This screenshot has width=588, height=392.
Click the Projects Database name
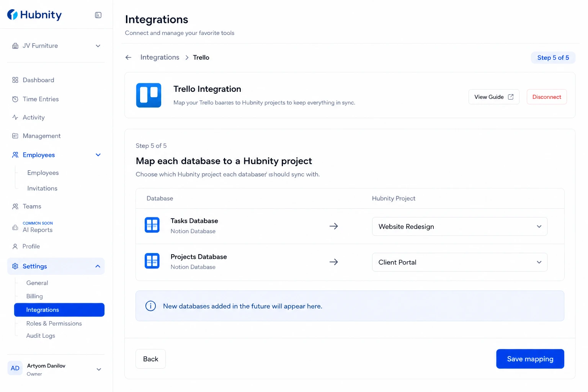pyautogui.click(x=199, y=257)
